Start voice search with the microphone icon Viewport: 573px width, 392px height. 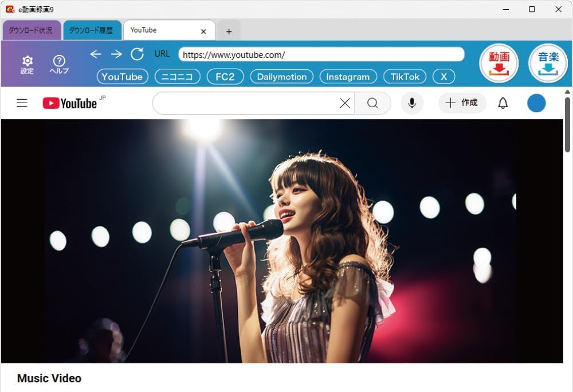pos(411,103)
